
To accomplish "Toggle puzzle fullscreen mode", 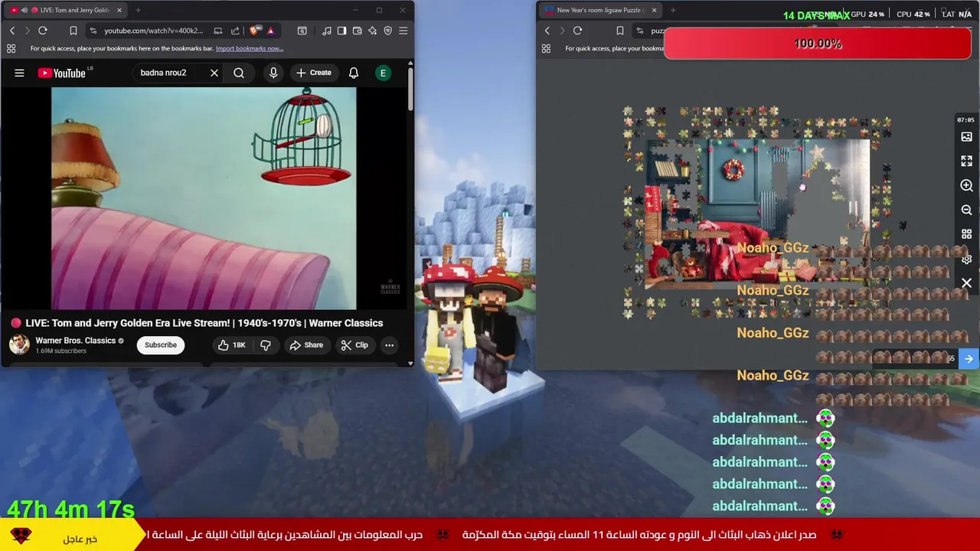I will [966, 161].
